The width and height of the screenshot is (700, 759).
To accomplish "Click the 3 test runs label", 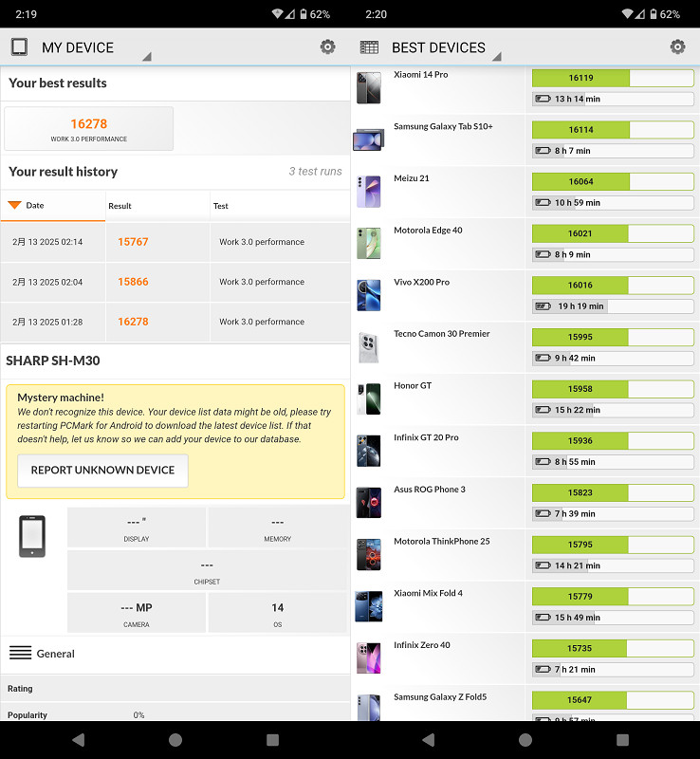I will (x=315, y=172).
